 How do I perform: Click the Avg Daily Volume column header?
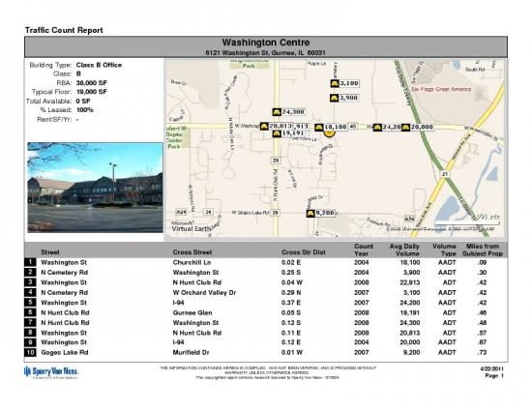404,250
